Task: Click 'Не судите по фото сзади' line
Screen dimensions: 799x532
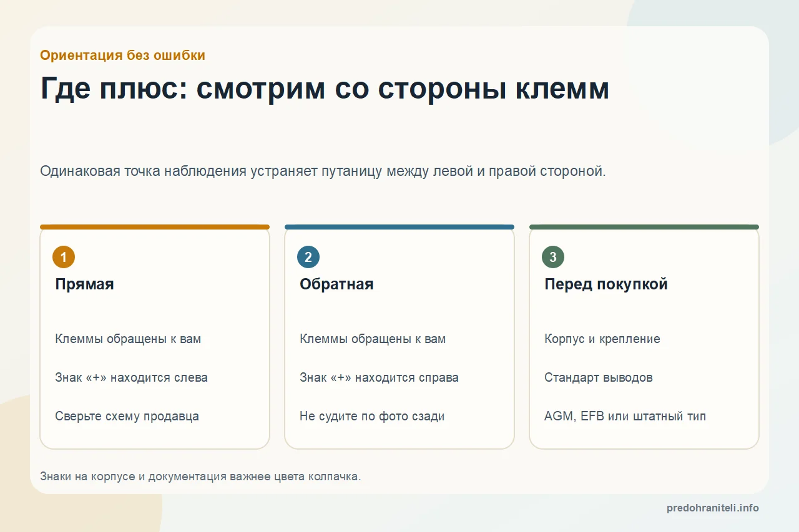Action: (x=372, y=417)
